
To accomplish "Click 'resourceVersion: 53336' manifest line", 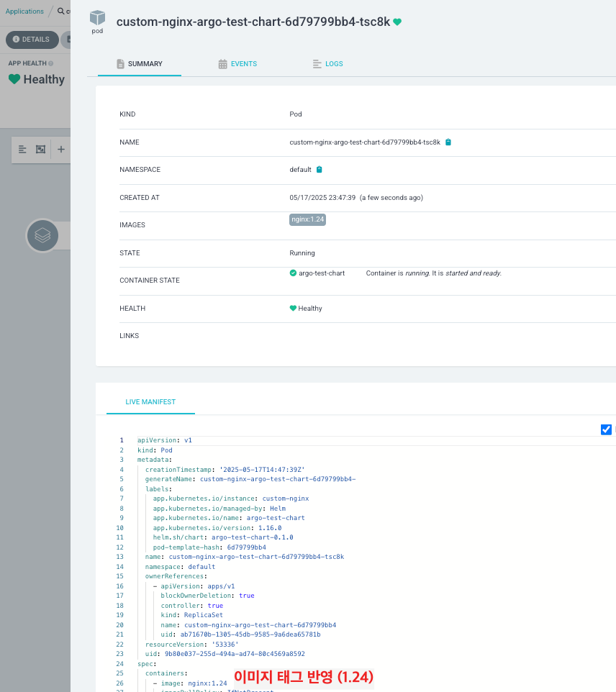I will coord(191,645).
